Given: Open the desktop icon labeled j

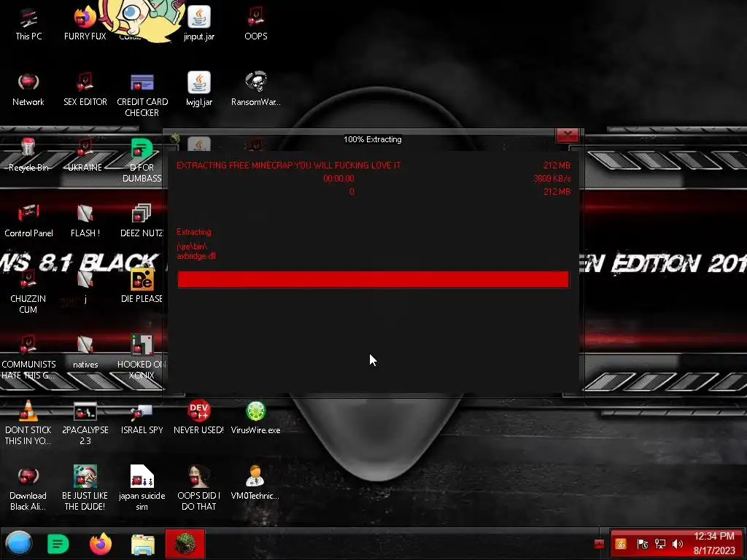Looking at the screenshot, I should [x=85, y=286].
